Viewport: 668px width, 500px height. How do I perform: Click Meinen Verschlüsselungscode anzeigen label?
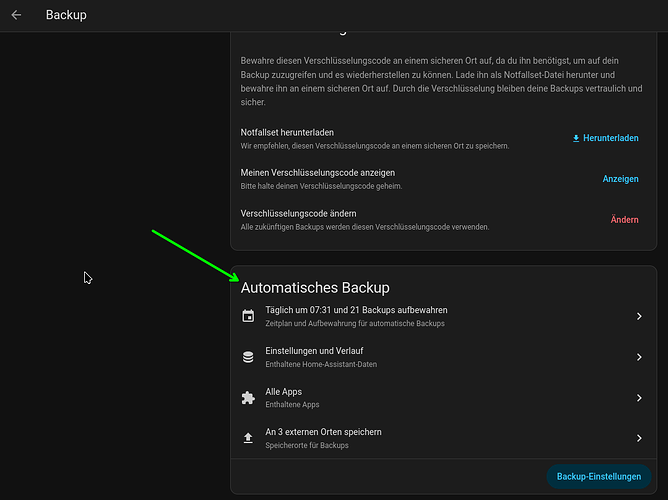[x=317, y=173]
